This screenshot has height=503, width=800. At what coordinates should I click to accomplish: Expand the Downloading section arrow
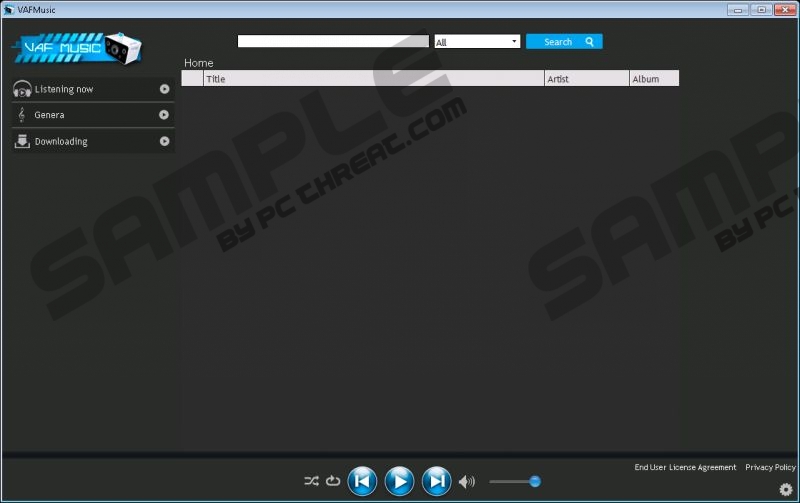[164, 141]
